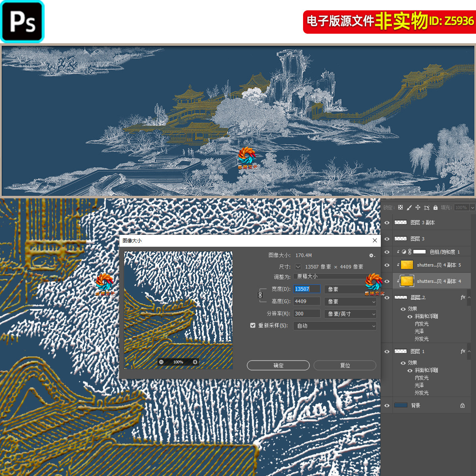
Task: Hide the 图层 1 layer
Action: (x=387, y=351)
